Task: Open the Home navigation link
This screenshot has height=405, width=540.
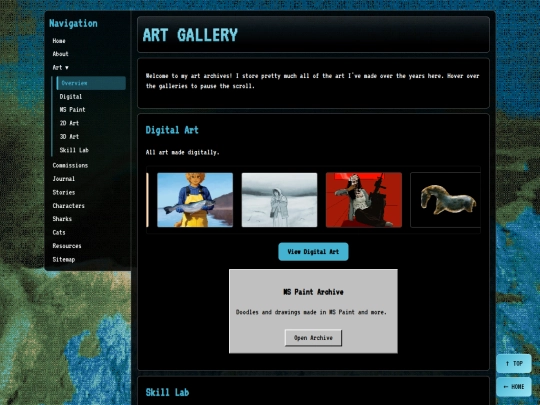Action: [x=59, y=41]
